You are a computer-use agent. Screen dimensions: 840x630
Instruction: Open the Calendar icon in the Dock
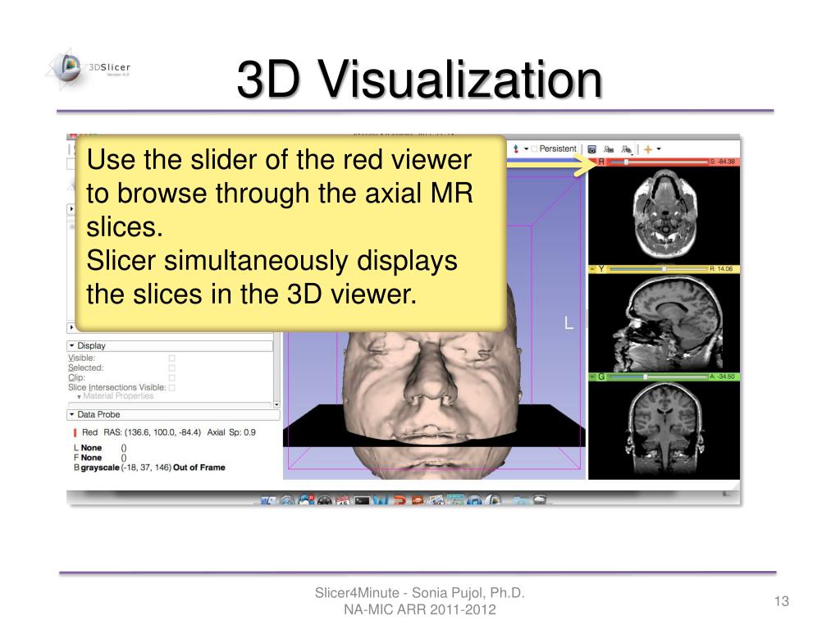[344, 500]
